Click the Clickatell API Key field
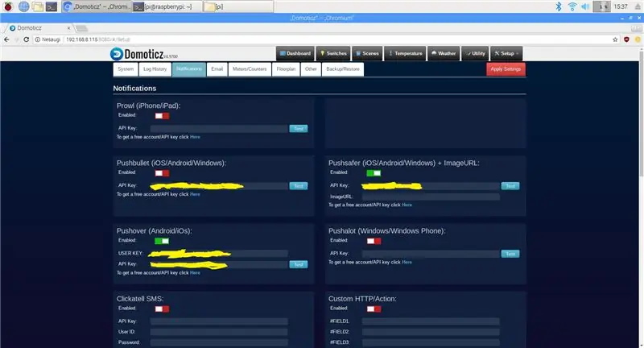 (x=219, y=321)
